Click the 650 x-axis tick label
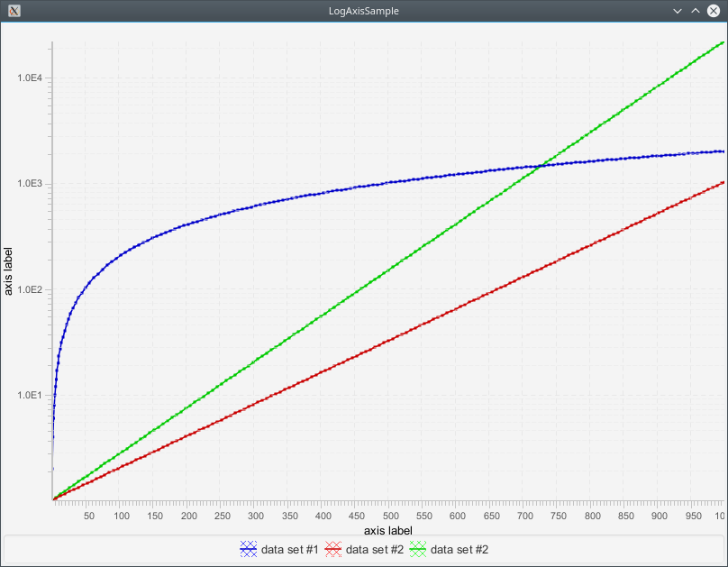 (492, 516)
